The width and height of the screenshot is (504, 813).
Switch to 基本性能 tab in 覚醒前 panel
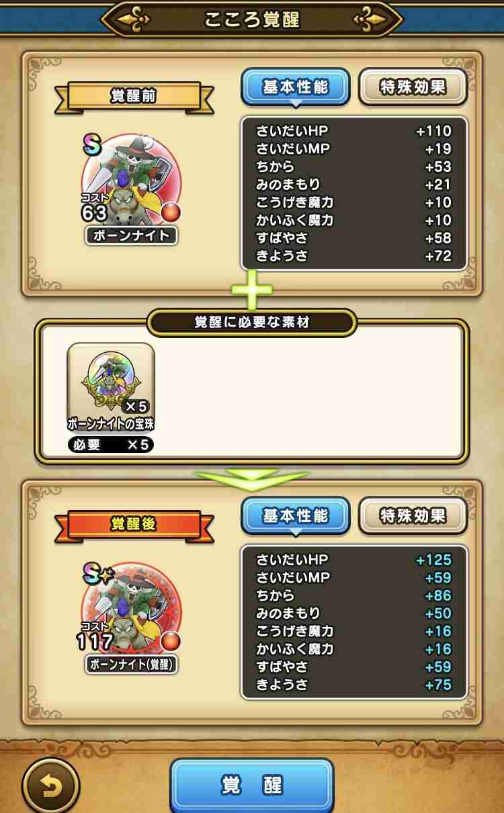coord(296,87)
